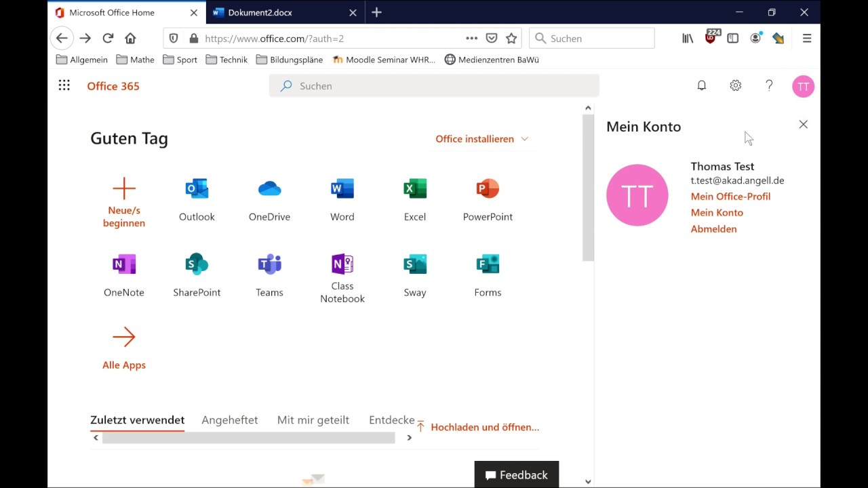Open the SharePoint app
The height and width of the screenshot is (488, 868).
[197, 276]
